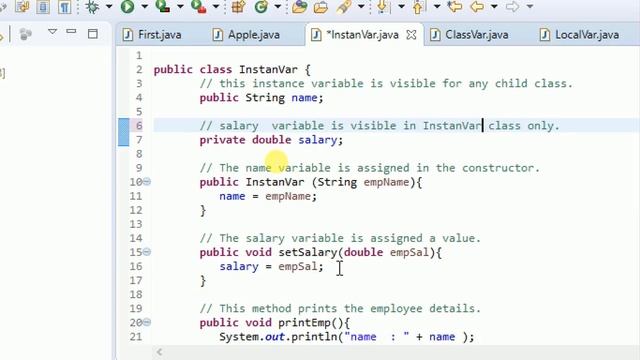The width and height of the screenshot is (640, 360).
Task: Open the New Java Class dropdown arrow
Action: click(x=278, y=7)
